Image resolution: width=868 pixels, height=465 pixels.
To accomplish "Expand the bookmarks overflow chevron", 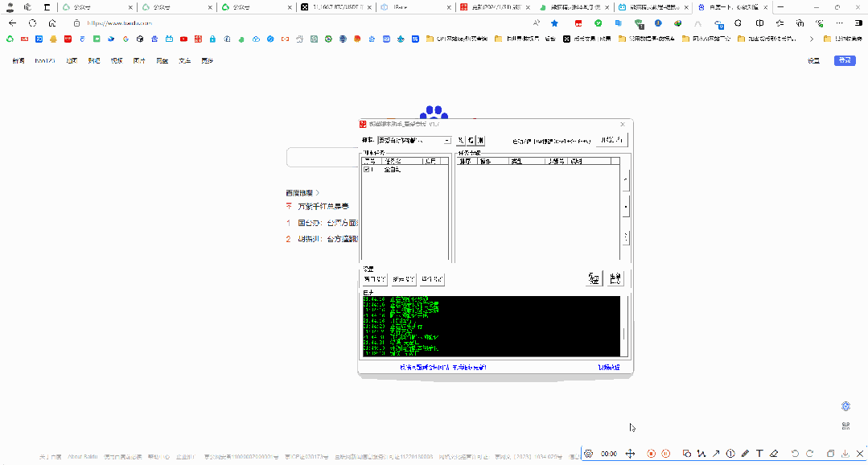I will (x=812, y=39).
